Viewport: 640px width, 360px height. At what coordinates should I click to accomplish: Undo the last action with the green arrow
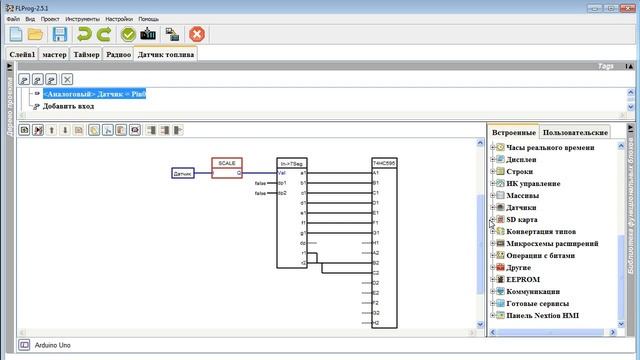click(84, 34)
